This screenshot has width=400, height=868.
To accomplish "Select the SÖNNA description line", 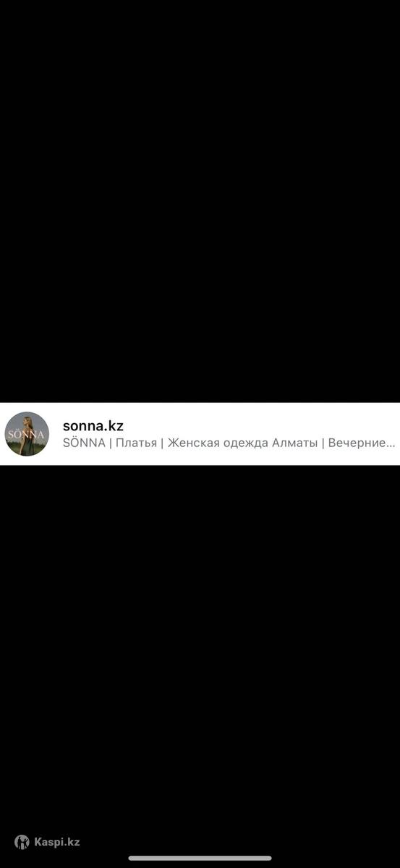I will 229,443.
